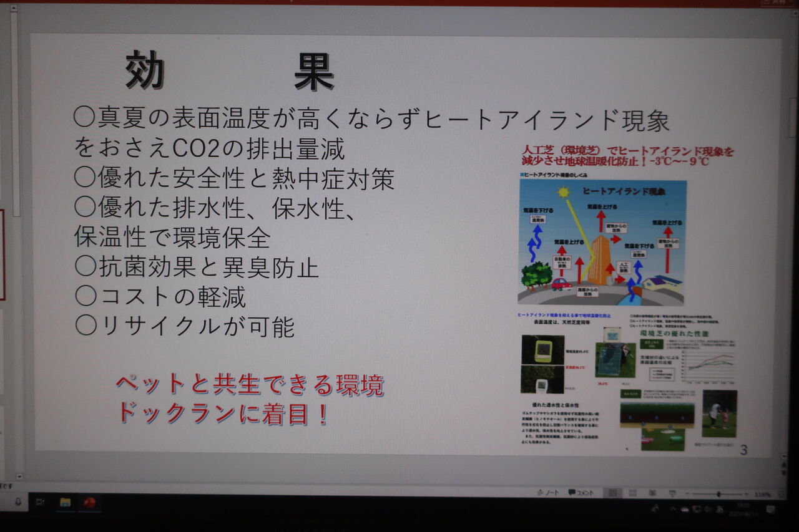The image size is (799, 532).
Task: Open the notification center icon
Action: [770, 510]
